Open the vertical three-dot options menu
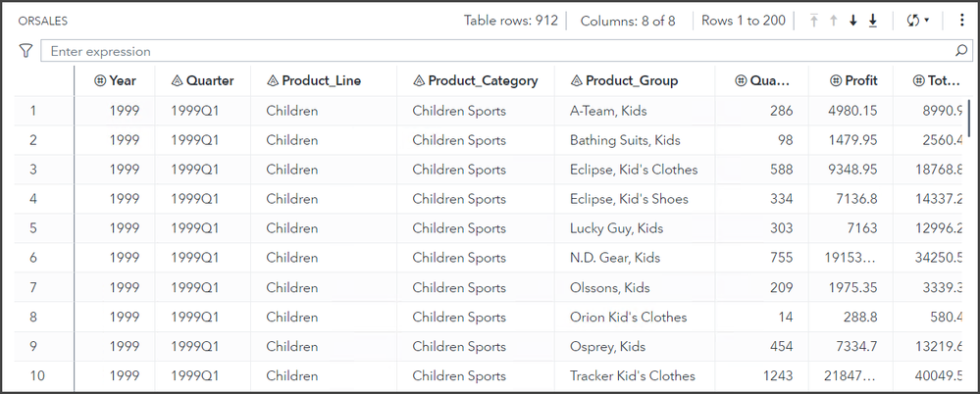The image size is (980, 394). (961, 21)
